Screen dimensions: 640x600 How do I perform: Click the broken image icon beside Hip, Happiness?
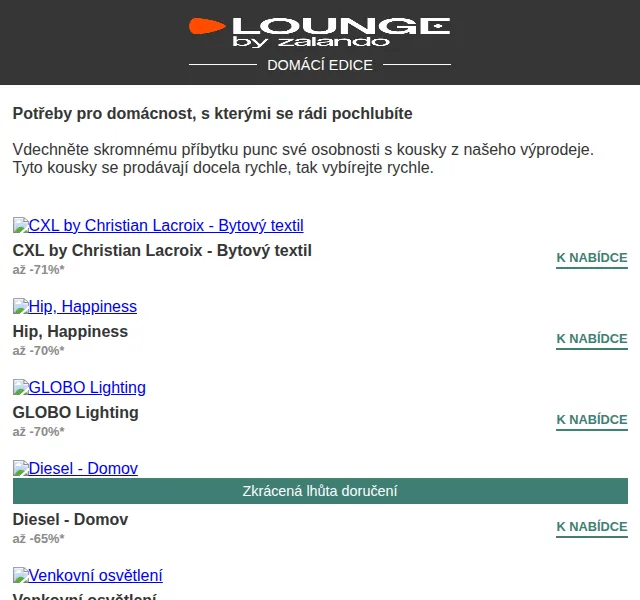tap(21, 306)
